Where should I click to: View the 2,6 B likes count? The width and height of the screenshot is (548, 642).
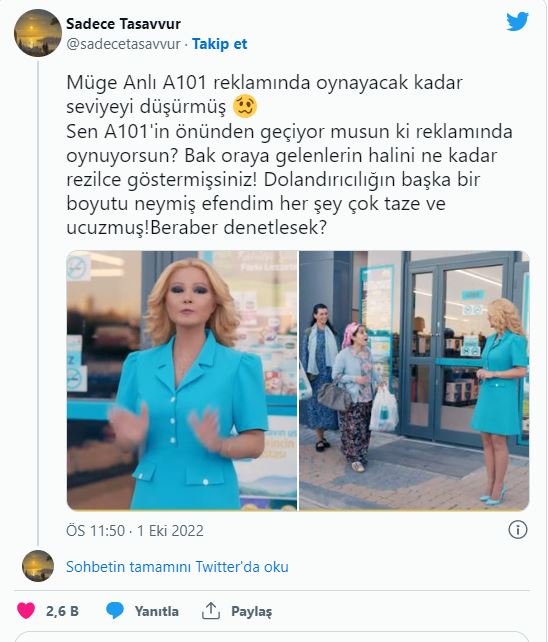point(62,611)
